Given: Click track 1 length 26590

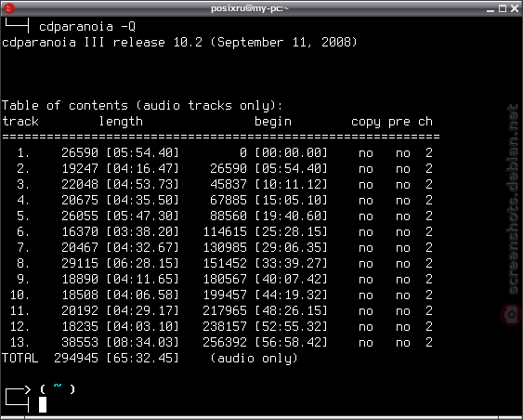Looking at the screenshot, I should [80, 152].
